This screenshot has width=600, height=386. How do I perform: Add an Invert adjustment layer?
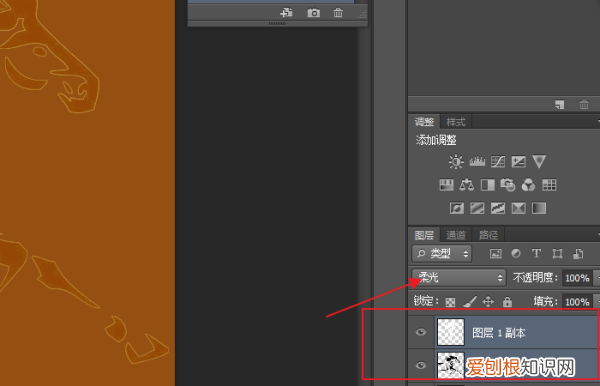[457, 208]
